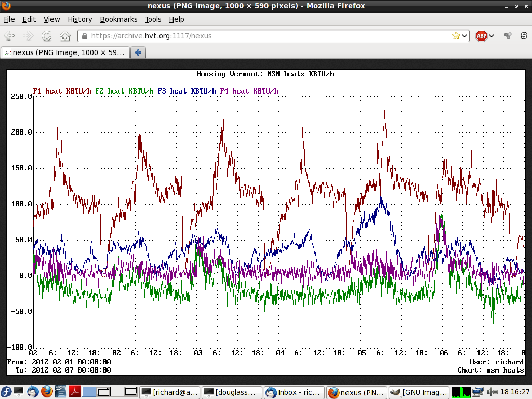Switch to the GNU Image taskbar window
The width and height of the screenshot is (532, 399).
click(419, 392)
